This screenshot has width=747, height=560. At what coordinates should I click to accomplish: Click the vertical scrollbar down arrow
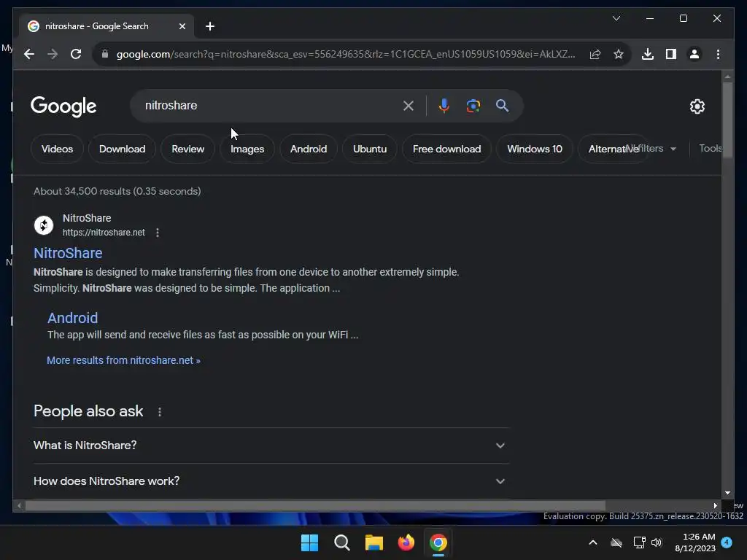727,493
